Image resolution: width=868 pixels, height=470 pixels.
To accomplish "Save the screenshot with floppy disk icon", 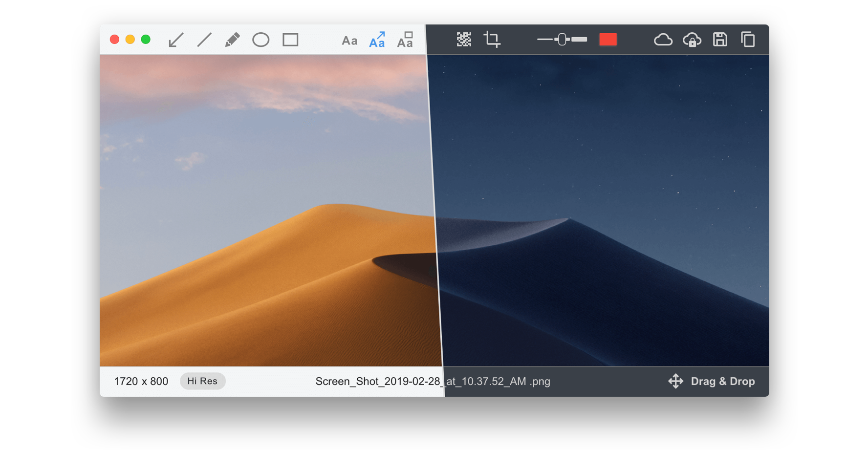I will coord(720,39).
